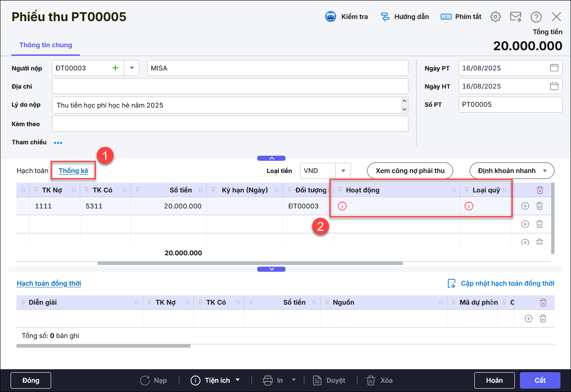Open the mail feedback icon
Screen dimensions: 571x392
pos(515,17)
